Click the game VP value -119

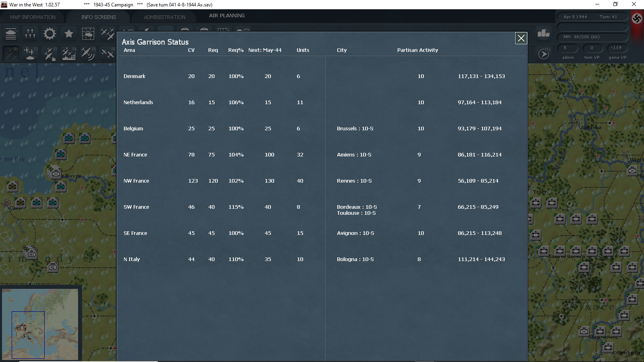coord(617,48)
